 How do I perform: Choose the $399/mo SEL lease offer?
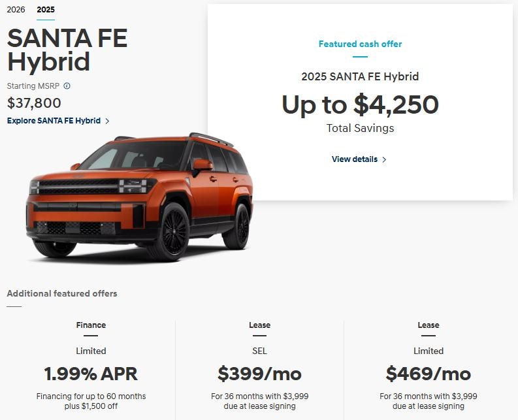259,374
